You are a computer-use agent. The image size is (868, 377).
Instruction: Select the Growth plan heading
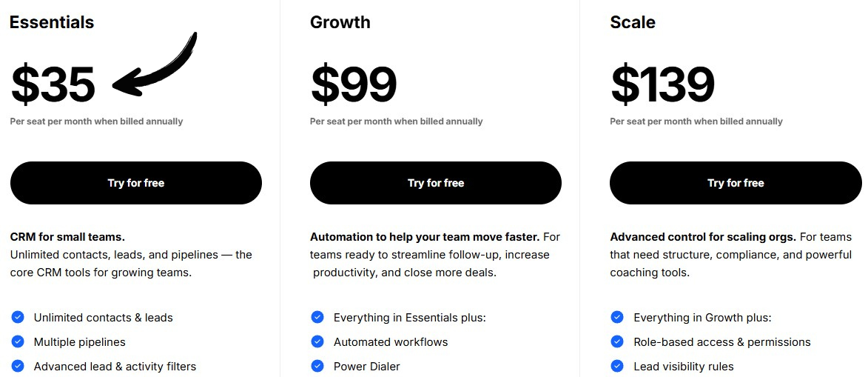click(340, 22)
